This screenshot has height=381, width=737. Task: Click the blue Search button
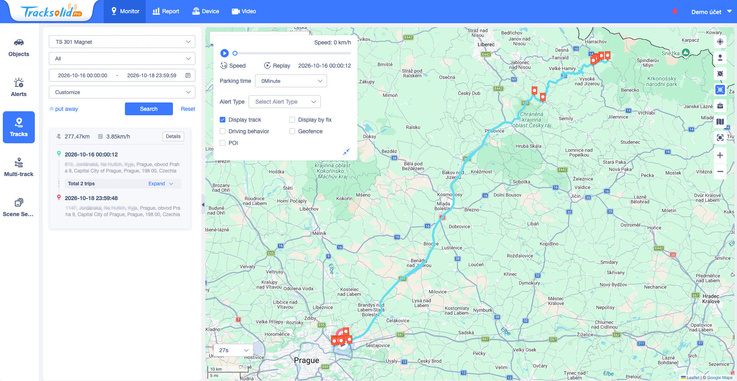[x=149, y=109]
